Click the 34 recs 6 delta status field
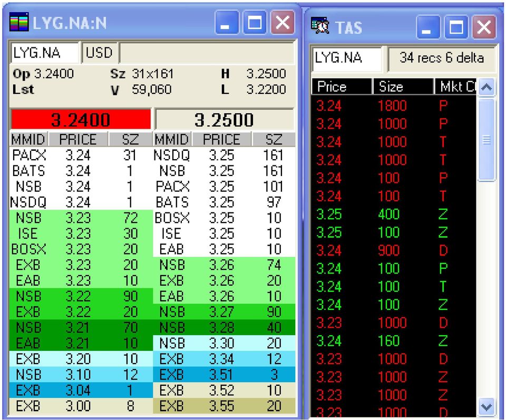 point(442,58)
